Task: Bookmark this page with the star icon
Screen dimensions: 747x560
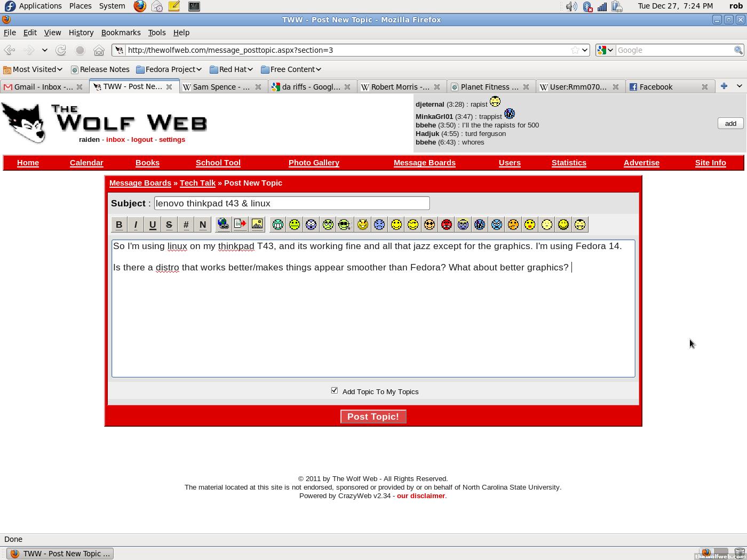Action: coord(575,50)
